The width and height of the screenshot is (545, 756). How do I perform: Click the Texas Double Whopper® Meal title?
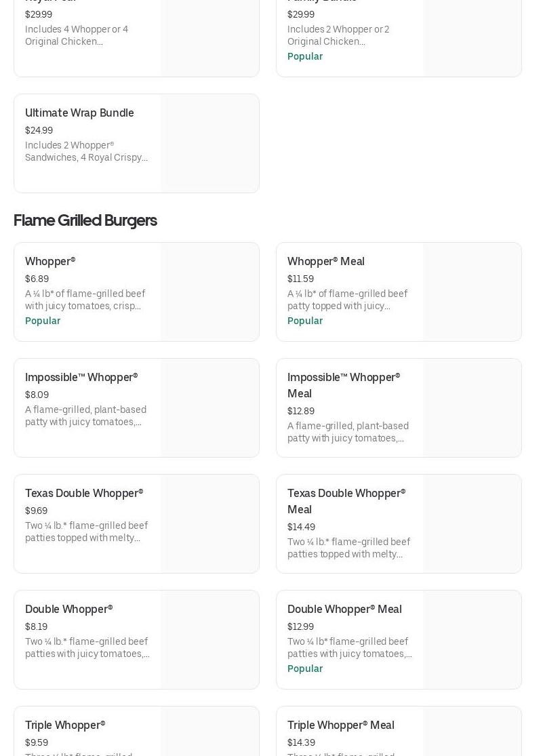tap(346, 501)
